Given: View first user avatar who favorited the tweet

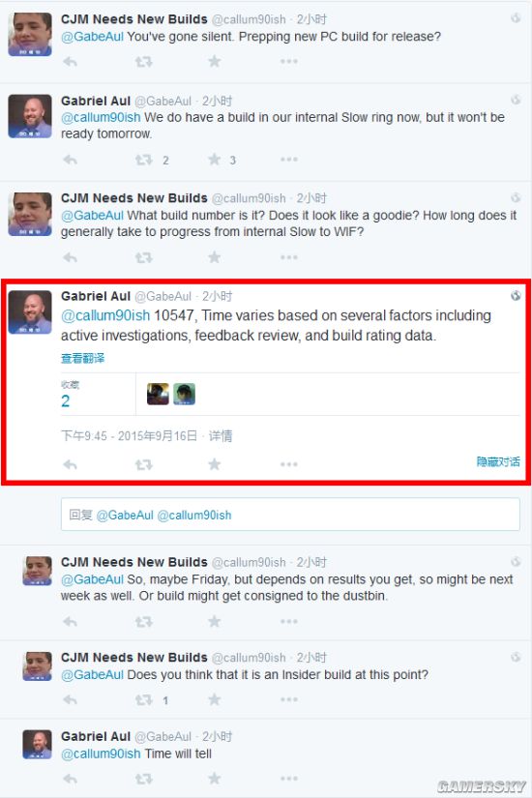Looking at the screenshot, I should click(158, 394).
